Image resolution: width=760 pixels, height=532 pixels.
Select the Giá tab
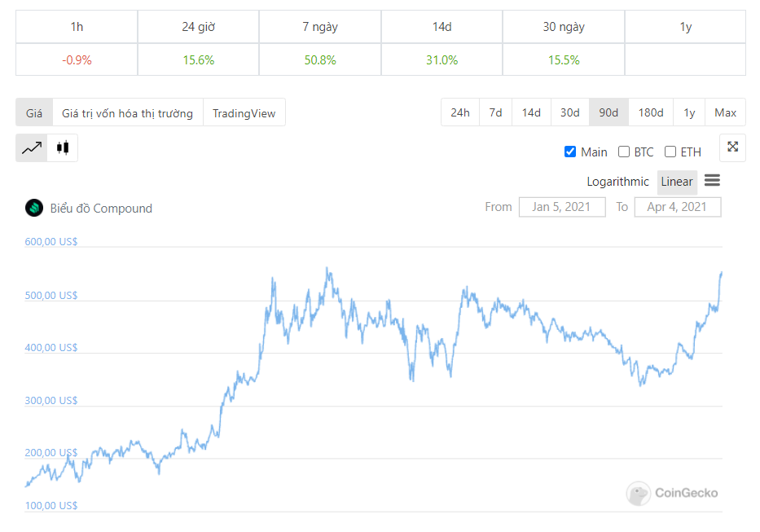(34, 113)
